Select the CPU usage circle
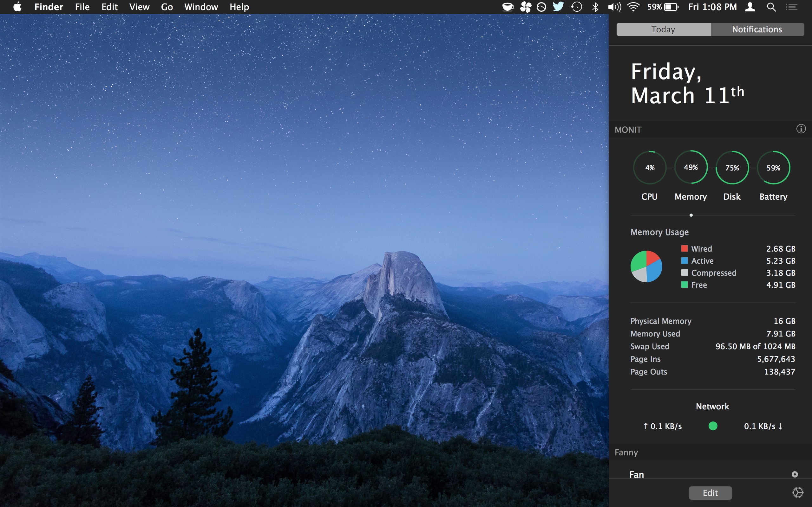Image resolution: width=812 pixels, height=507 pixels. pyautogui.click(x=650, y=168)
